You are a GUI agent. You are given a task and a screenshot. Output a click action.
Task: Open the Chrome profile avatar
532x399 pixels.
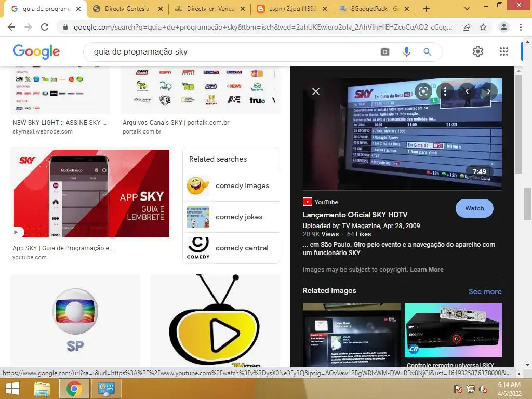(x=504, y=27)
